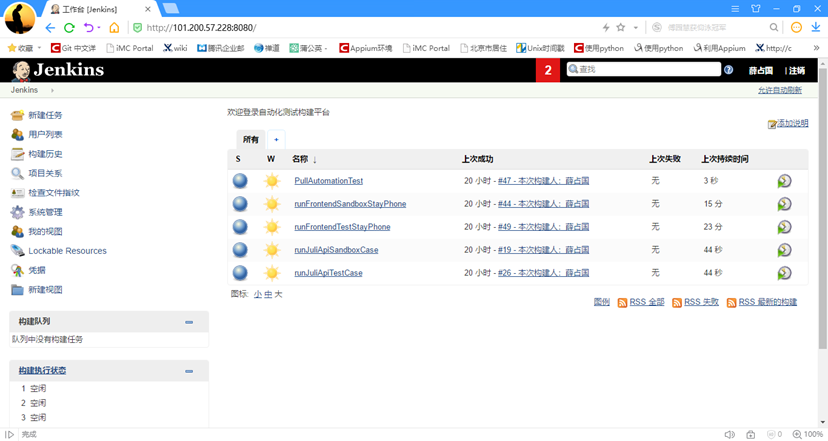Schedule a build for PullAutomationTest
The width and height of the screenshot is (828, 441).
784,181
